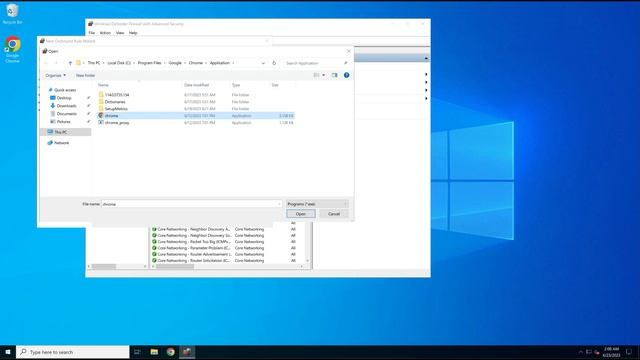Select the SetupMetrics folder

196,109
